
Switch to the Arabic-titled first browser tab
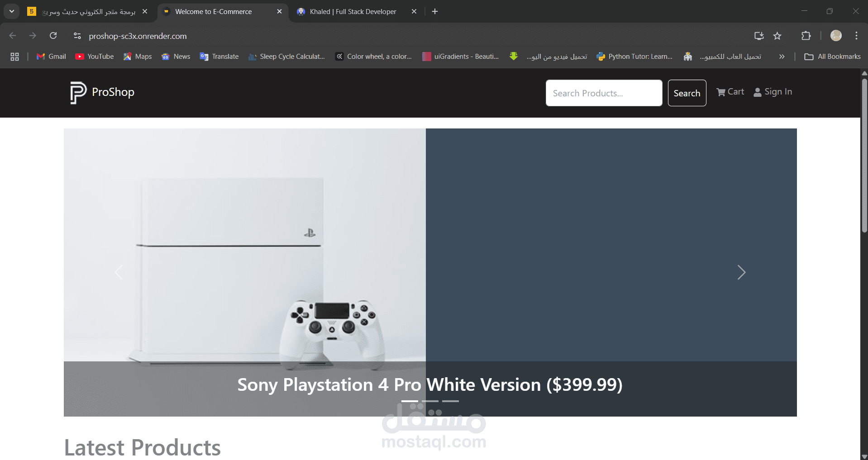(89, 12)
